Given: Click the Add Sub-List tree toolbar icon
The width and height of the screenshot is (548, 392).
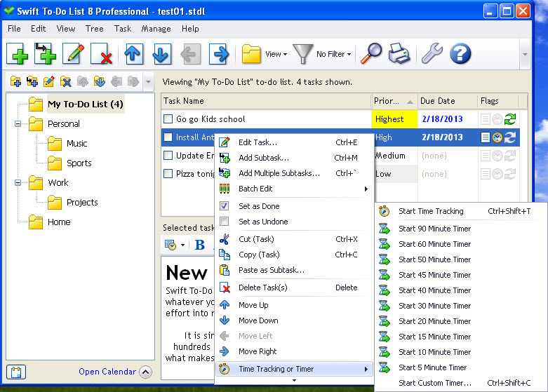Looking at the screenshot, I should 32,81.
